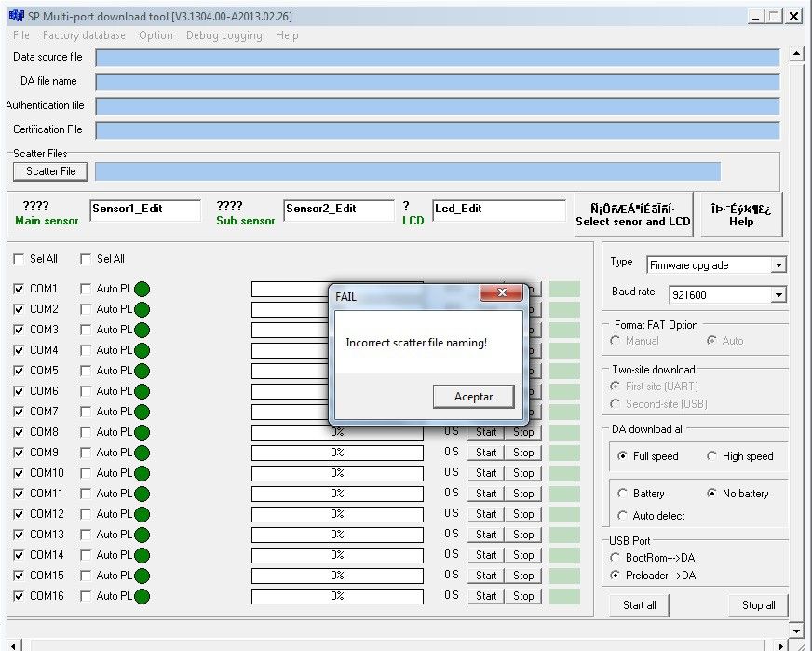The width and height of the screenshot is (812, 651).
Task: Enable Auto PL checkbox for COM7
Action: coord(86,412)
